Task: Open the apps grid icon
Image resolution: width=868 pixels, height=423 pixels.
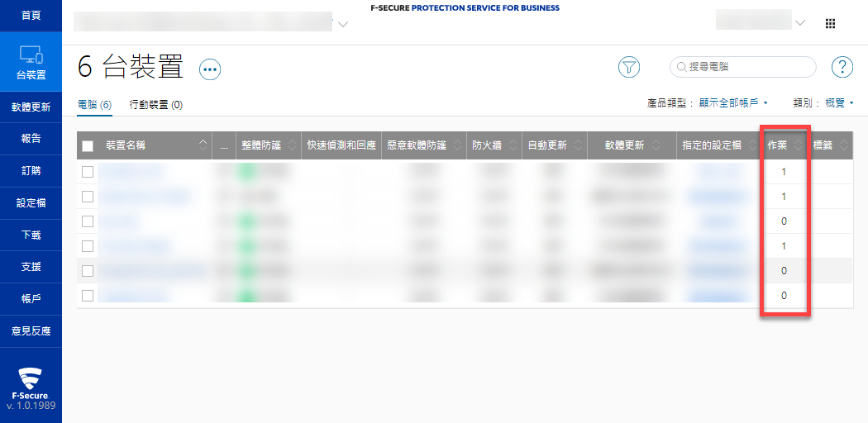Action: pos(831,23)
